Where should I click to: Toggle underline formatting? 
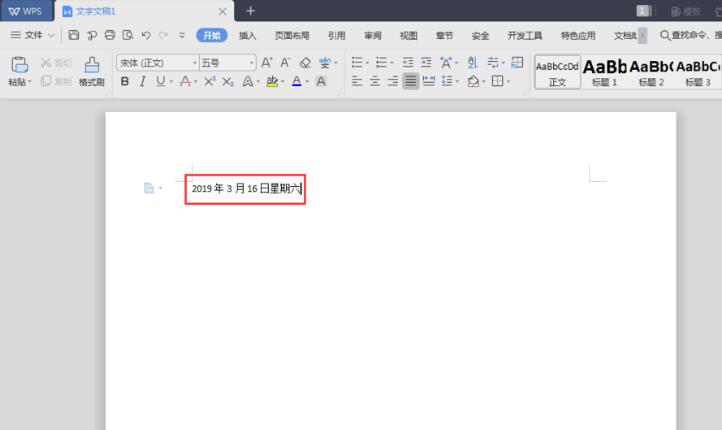[x=160, y=81]
